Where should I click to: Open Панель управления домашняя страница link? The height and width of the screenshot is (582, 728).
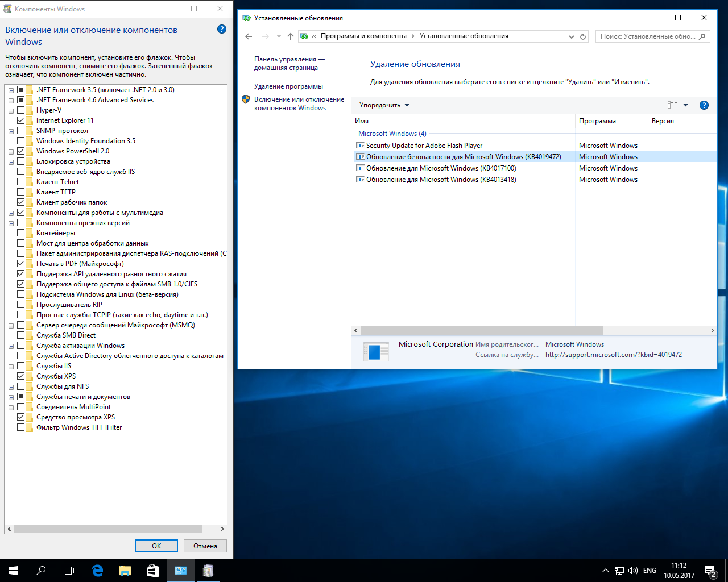(289, 63)
